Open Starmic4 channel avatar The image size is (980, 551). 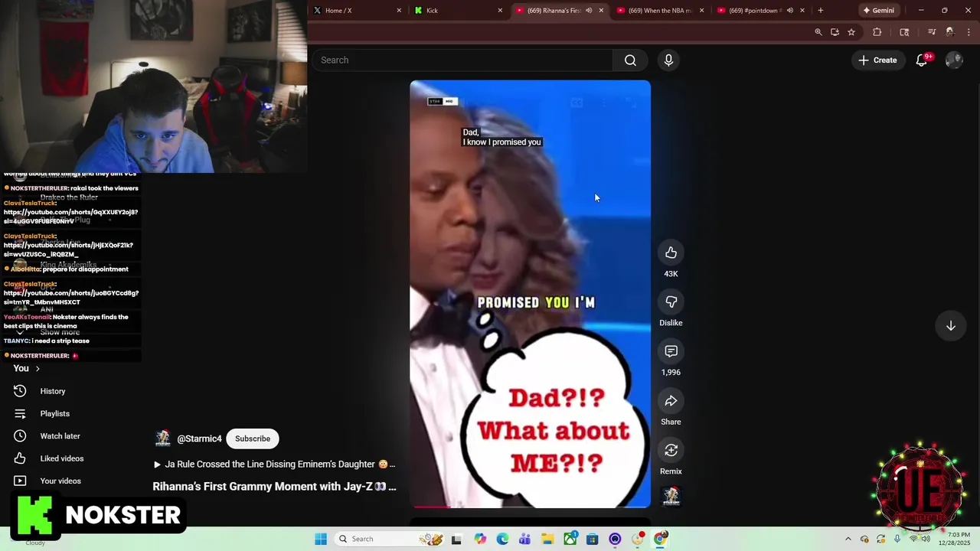[x=162, y=439]
